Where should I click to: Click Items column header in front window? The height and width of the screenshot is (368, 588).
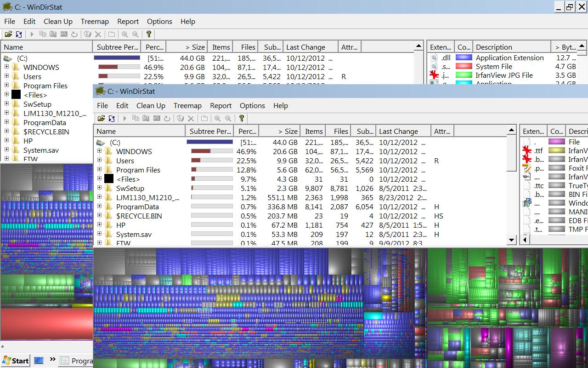[x=313, y=131]
